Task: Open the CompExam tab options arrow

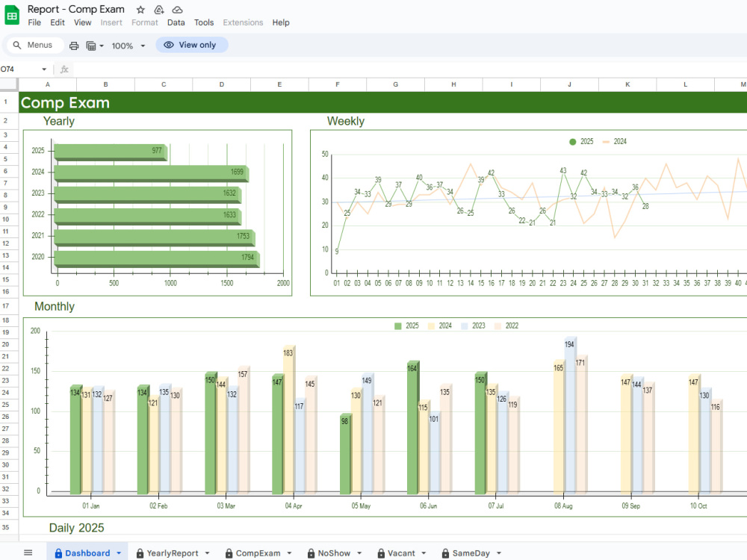Action: [x=289, y=553]
